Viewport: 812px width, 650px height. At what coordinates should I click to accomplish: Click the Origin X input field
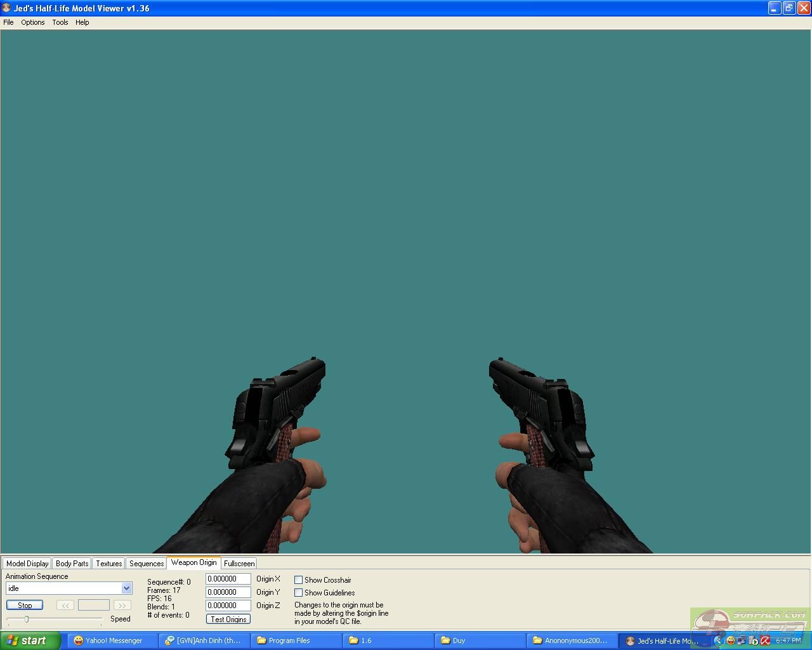(228, 579)
